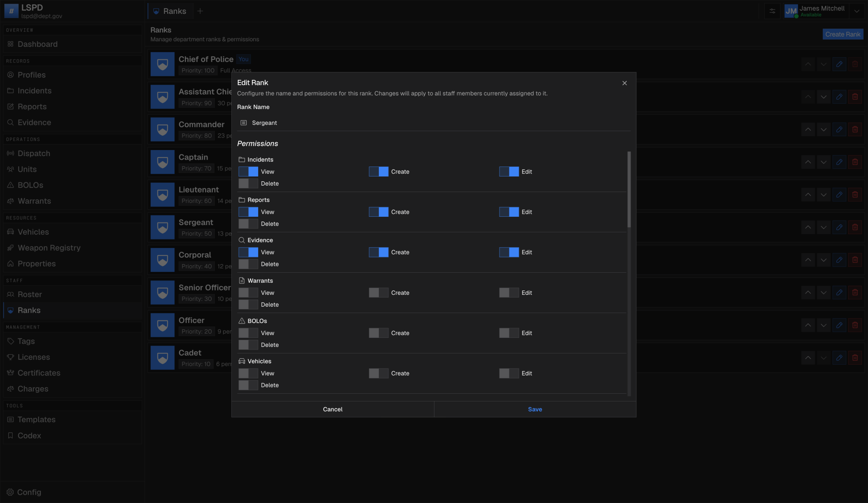This screenshot has height=503, width=868.
Task: Click the Create Rank button
Action: (x=843, y=34)
